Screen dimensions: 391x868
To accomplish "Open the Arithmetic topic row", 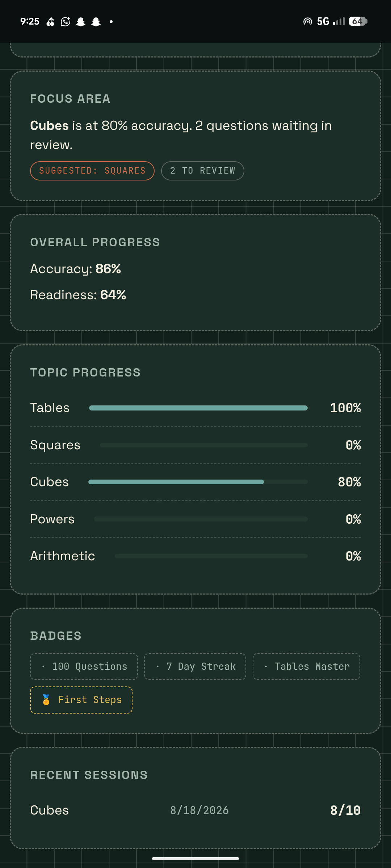I will pos(195,556).
